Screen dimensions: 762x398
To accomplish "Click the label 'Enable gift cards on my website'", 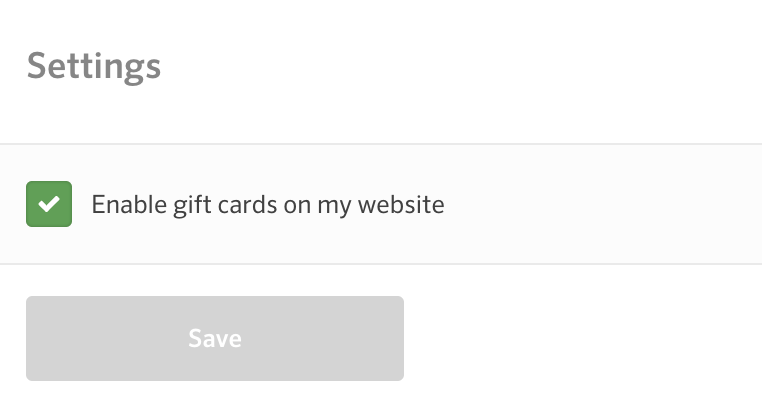I will (x=268, y=205).
